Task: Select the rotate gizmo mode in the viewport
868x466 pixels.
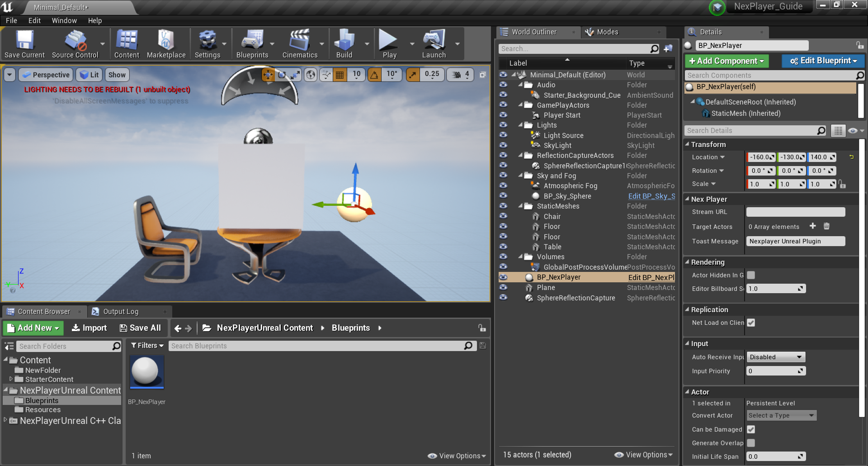Action: [282, 75]
